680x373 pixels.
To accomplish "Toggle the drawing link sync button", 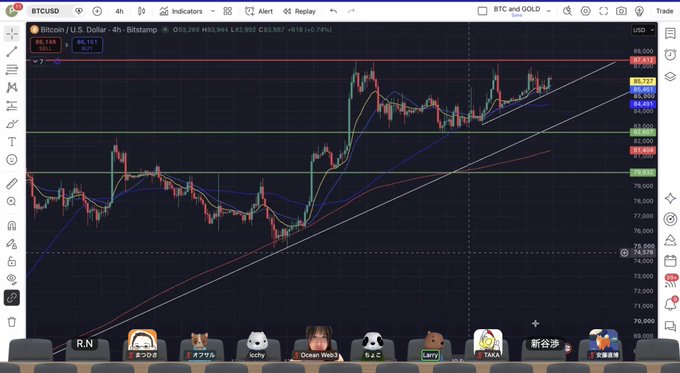I will [12, 298].
